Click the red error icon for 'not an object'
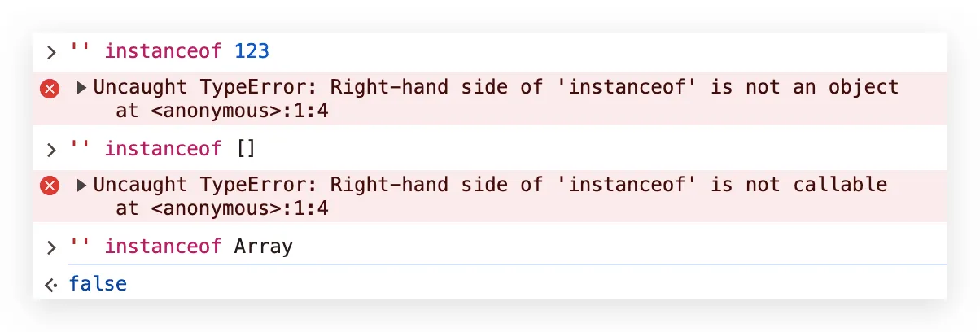 click(50, 90)
